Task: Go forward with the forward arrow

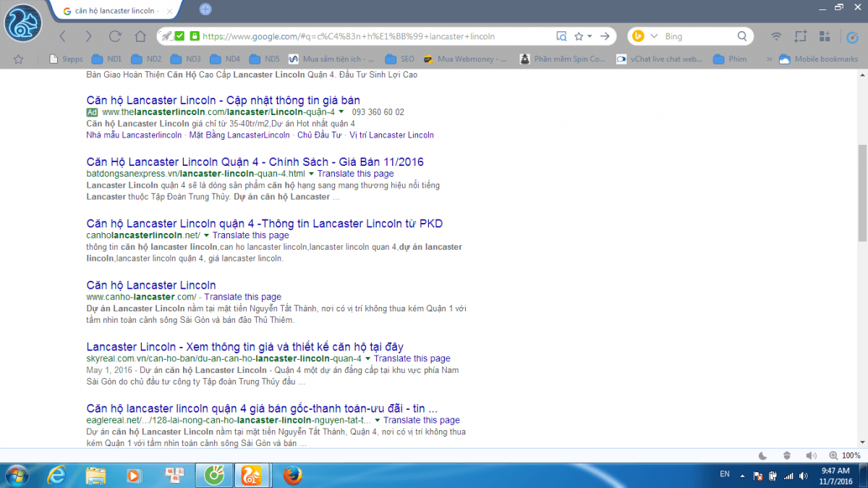Action: click(x=88, y=36)
